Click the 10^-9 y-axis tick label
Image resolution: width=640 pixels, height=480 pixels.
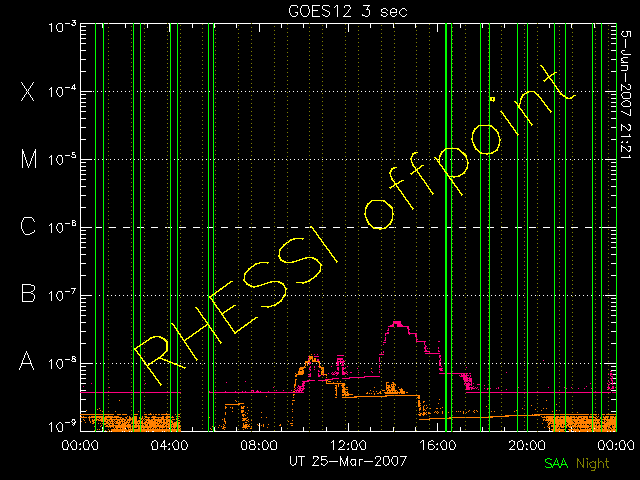62,427
